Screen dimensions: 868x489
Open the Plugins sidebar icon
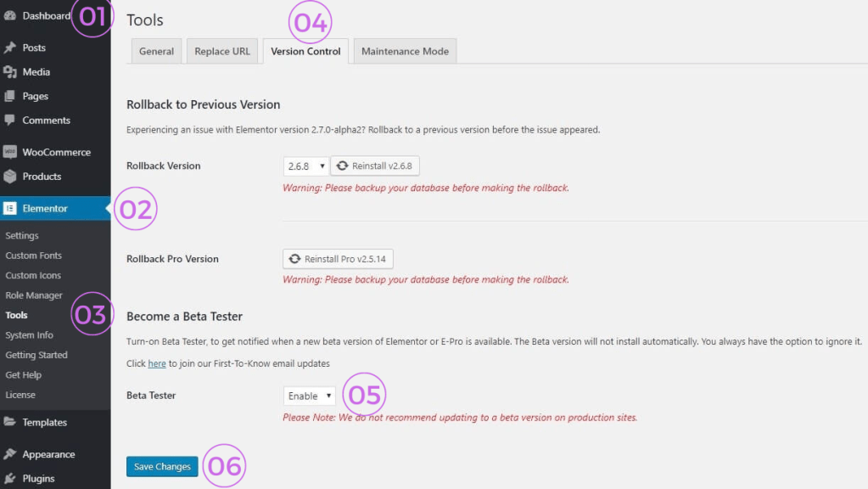[10, 478]
